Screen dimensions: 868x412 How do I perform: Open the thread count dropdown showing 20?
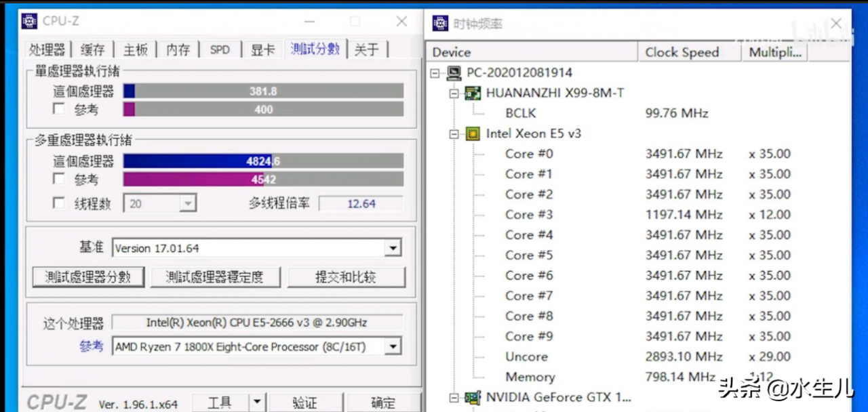click(188, 203)
